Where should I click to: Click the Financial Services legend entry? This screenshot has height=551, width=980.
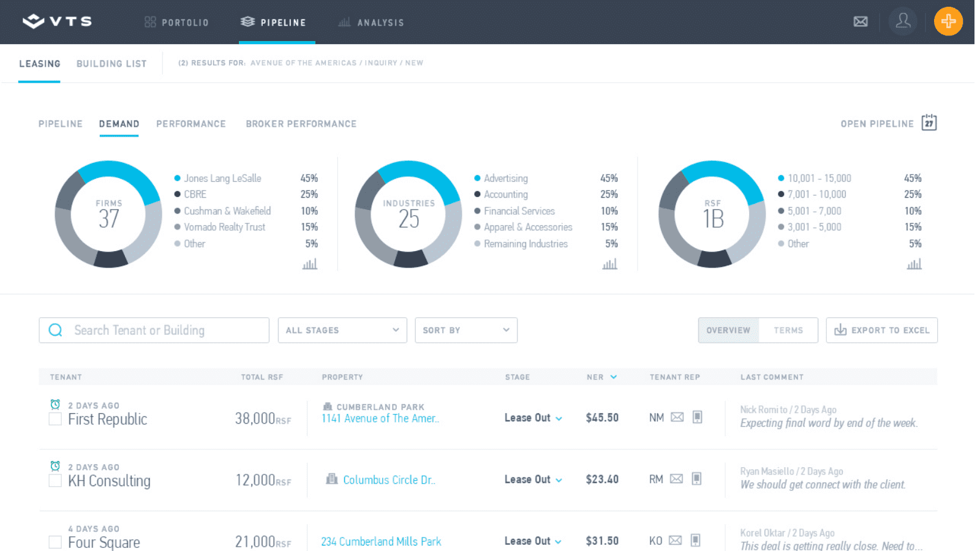[x=519, y=211]
